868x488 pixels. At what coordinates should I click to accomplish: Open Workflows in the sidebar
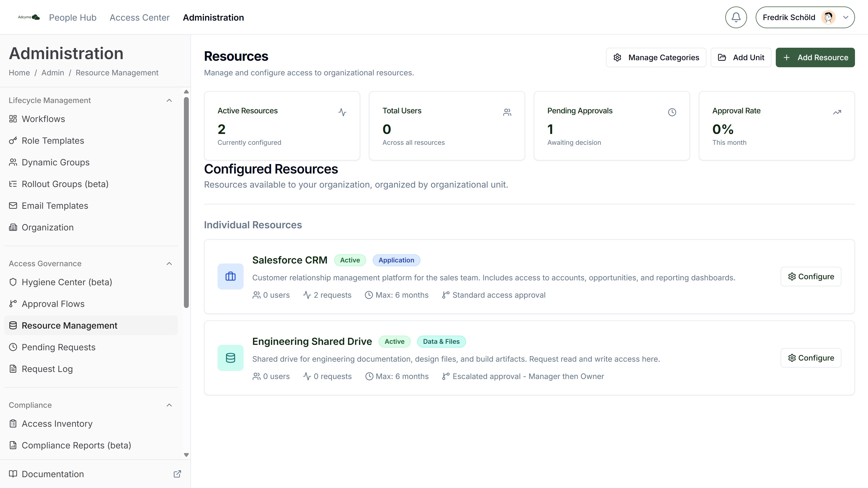91,119
